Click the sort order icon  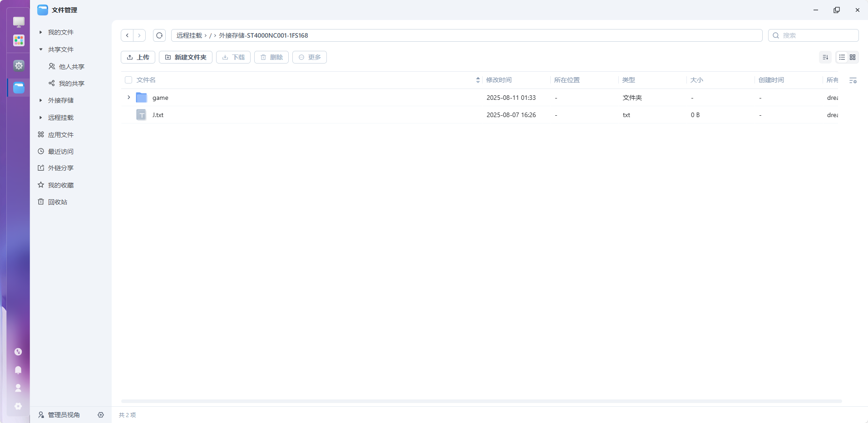(825, 57)
